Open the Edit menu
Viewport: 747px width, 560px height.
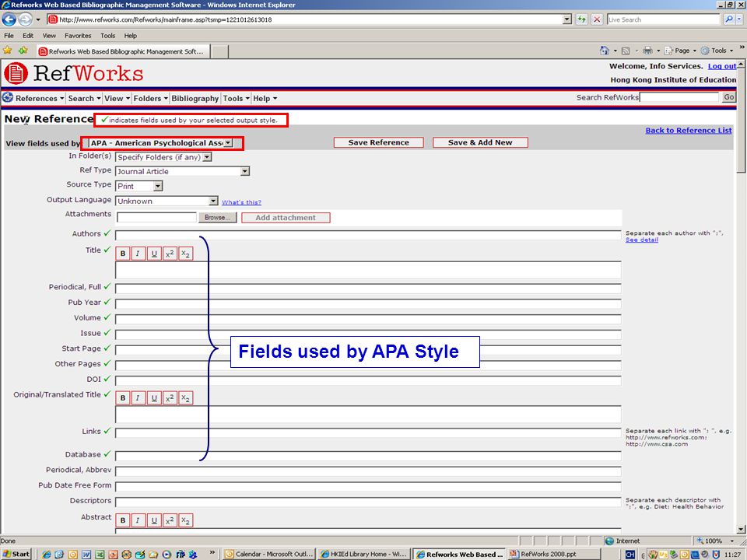point(28,36)
